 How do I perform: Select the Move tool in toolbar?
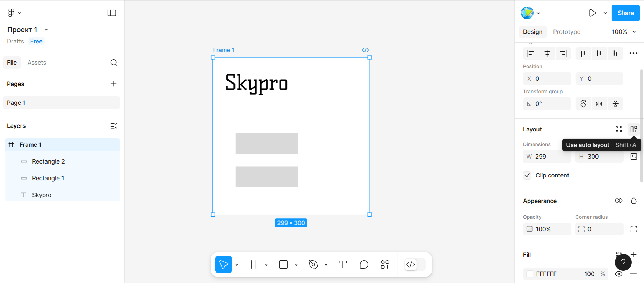pyautogui.click(x=224, y=264)
